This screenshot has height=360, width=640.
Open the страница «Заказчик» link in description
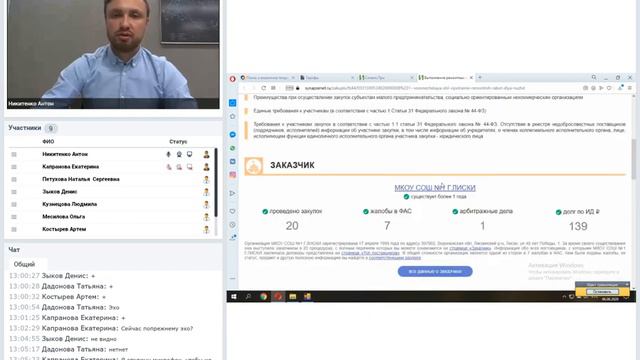click(x=470, y=248)
